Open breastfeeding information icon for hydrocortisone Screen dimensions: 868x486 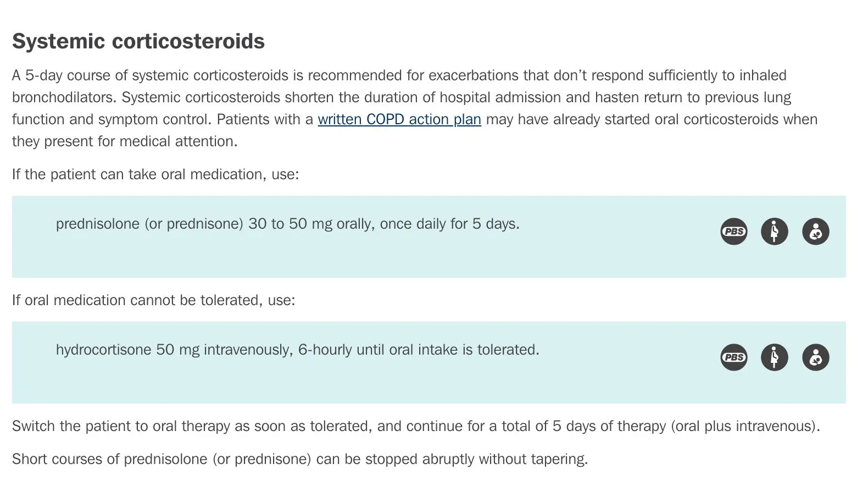click(x=815, y=357)
